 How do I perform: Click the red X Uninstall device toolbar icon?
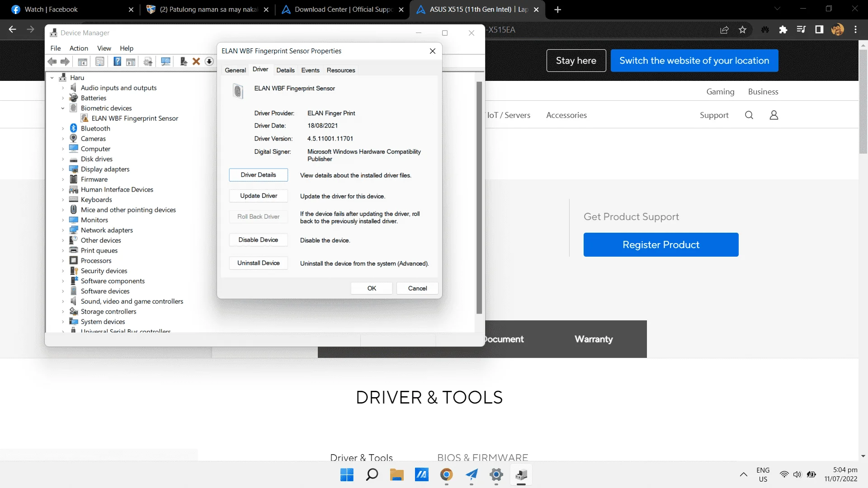pyautogui.click(x=196, y=61)
